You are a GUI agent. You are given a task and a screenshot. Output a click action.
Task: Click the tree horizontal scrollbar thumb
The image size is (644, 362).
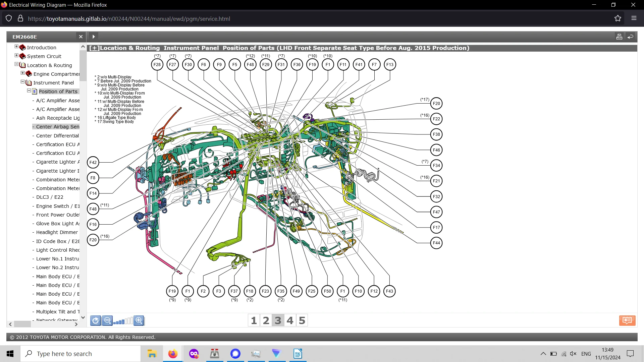pos(22,324)
